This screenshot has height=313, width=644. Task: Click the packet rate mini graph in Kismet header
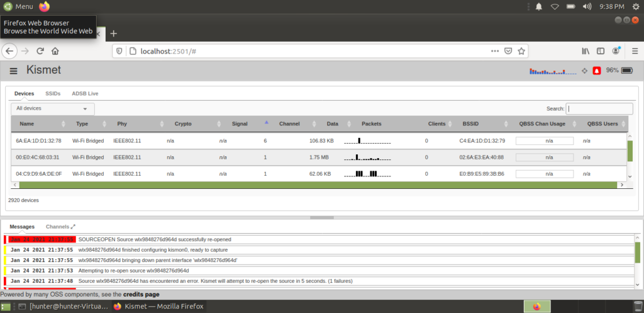(x=553, y=71)
